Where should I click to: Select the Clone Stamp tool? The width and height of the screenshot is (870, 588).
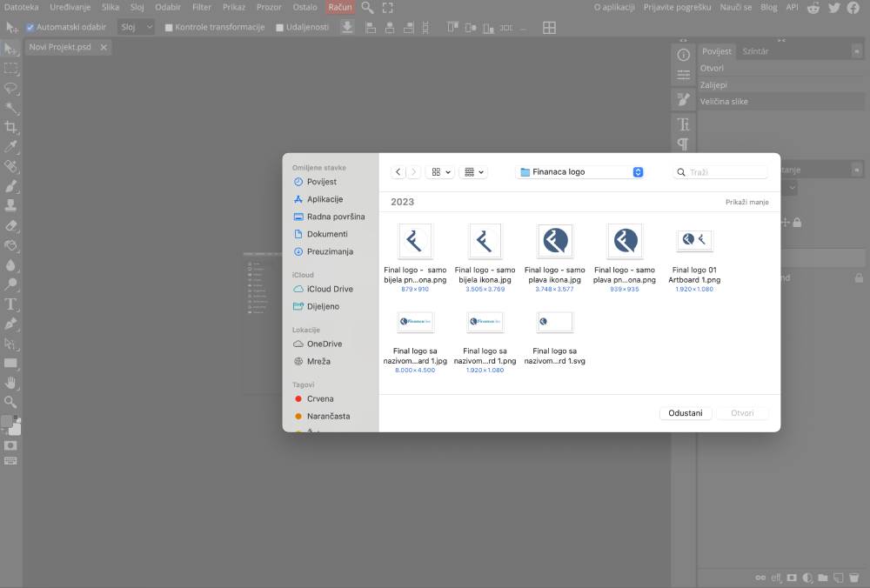pyautogui.click(x=10, y=205)
